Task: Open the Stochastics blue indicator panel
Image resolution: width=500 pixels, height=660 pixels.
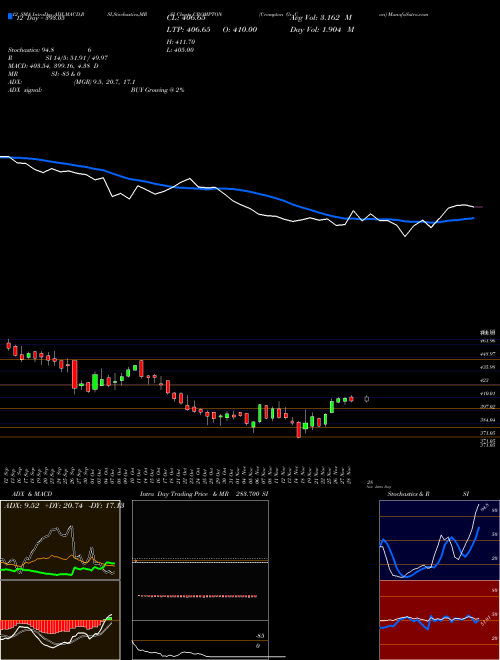Action: (439, 540)
